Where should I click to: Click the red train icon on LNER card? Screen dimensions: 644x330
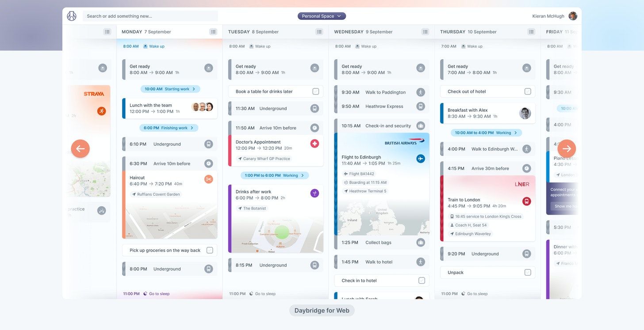526,201
